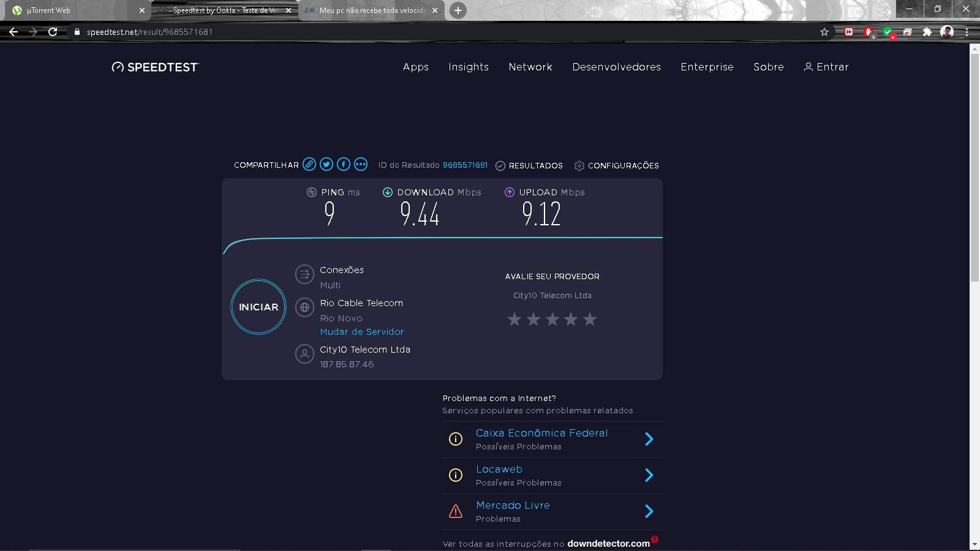Click the download arrow icon
This screenshot has width=980, height=551.
click(x=388, y=192)
